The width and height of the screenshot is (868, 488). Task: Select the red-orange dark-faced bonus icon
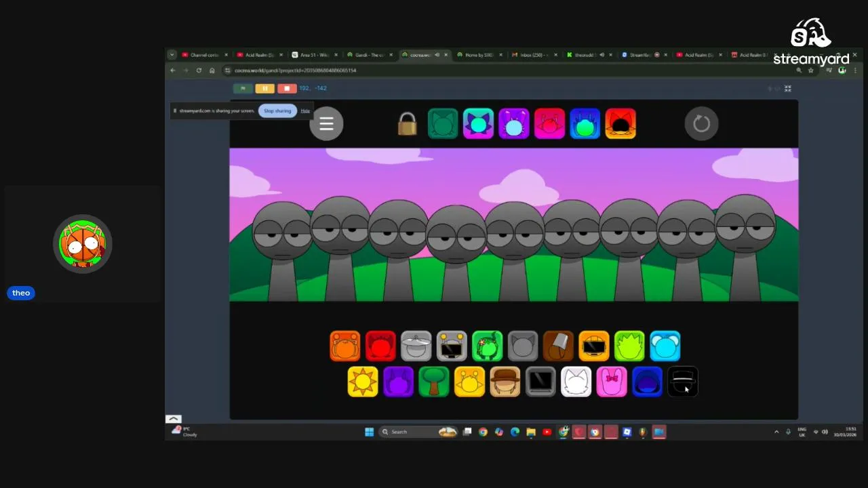(620, 124)
